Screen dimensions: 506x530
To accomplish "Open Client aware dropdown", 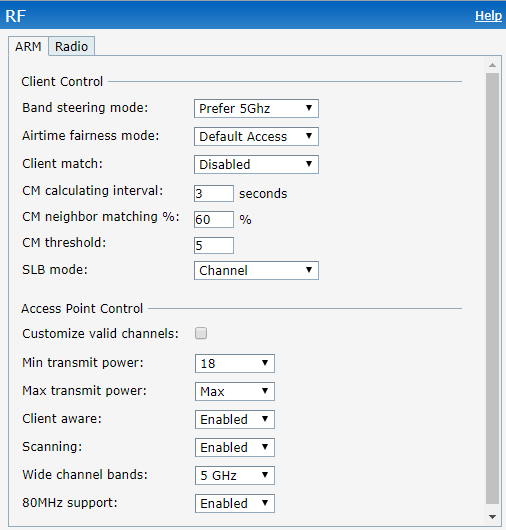I will [235, 419].
